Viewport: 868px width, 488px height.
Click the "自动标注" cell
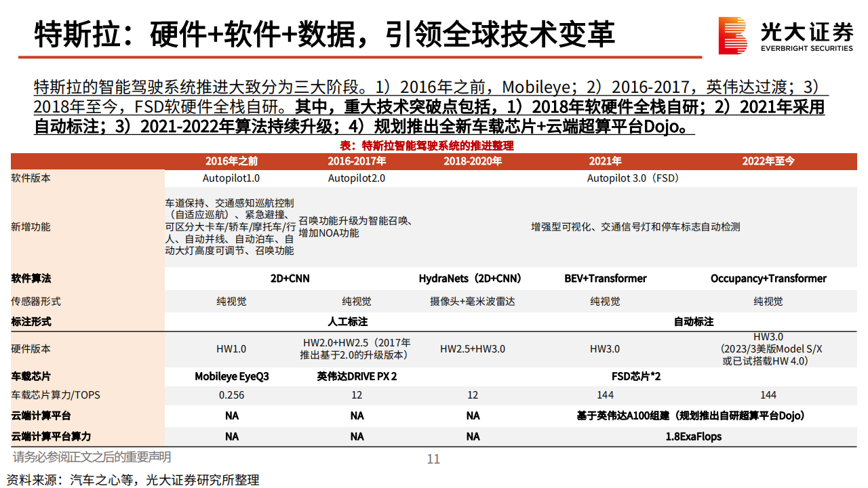tap(693, 322)
